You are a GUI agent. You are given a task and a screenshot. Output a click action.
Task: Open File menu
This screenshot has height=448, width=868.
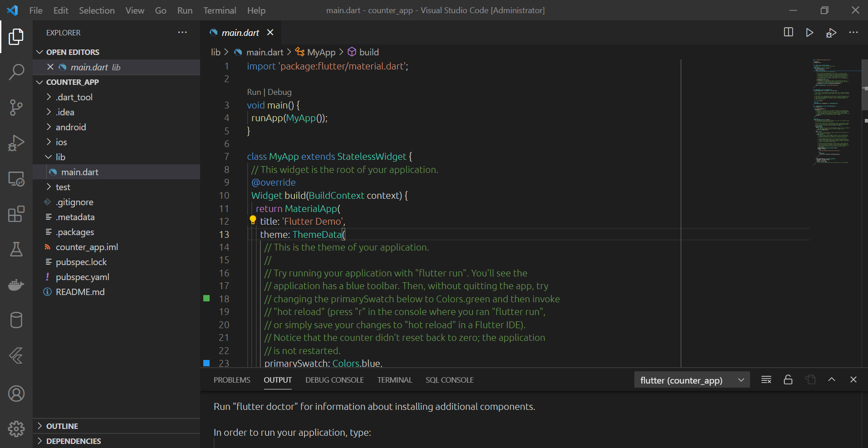(36, 10)
